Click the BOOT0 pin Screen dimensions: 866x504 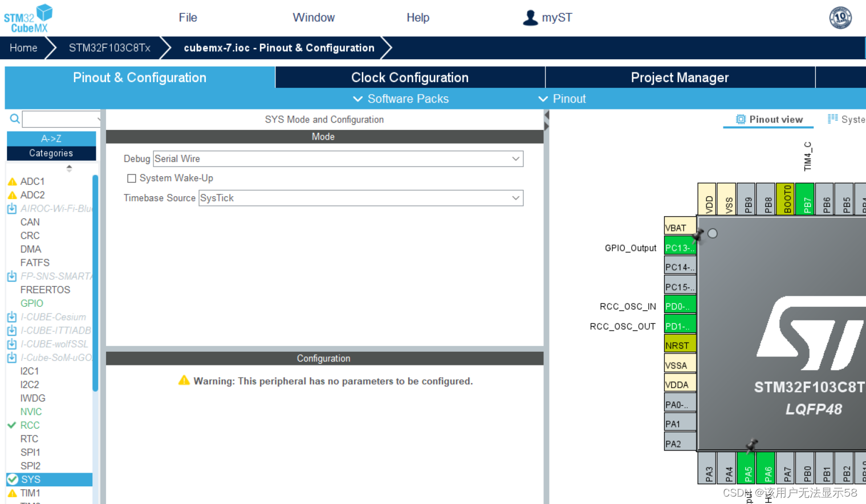[x=785, y=199]
